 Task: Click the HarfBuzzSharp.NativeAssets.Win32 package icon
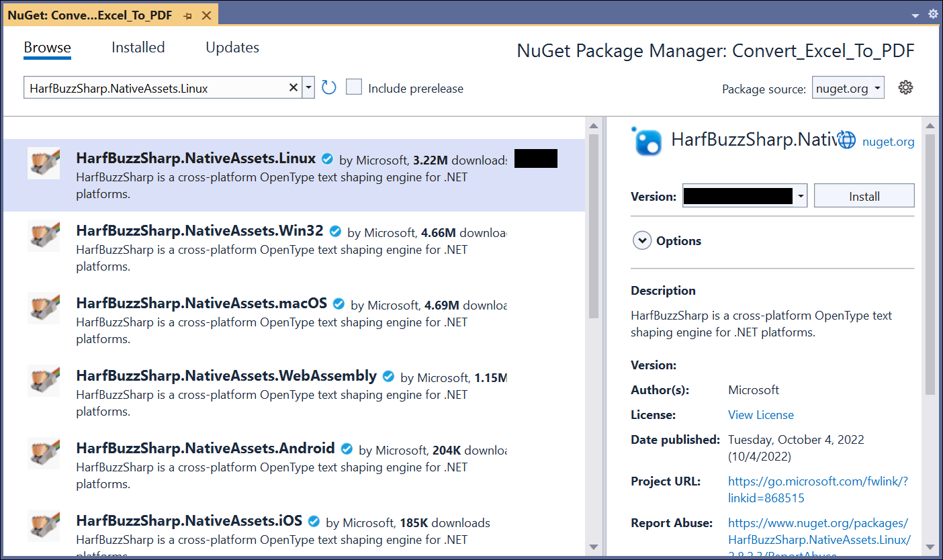point(44,236)
